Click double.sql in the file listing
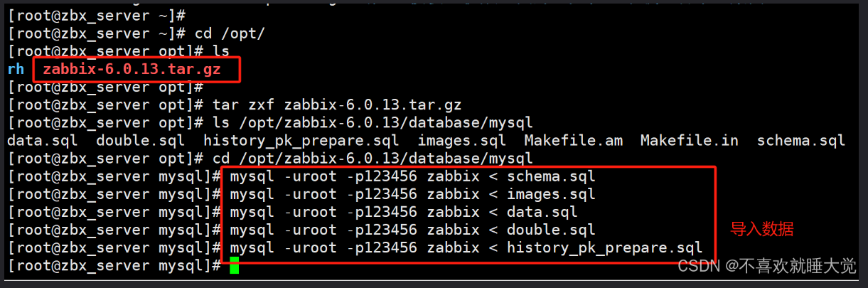Image resolution: width=868 pixels, height=288 pixels. pos(140,141)
